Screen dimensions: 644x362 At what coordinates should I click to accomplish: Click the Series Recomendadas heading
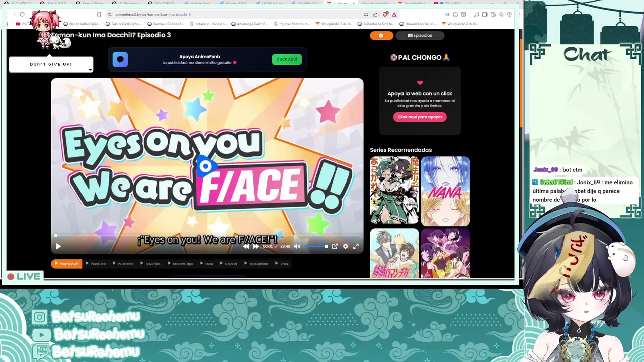coord(400,150)
